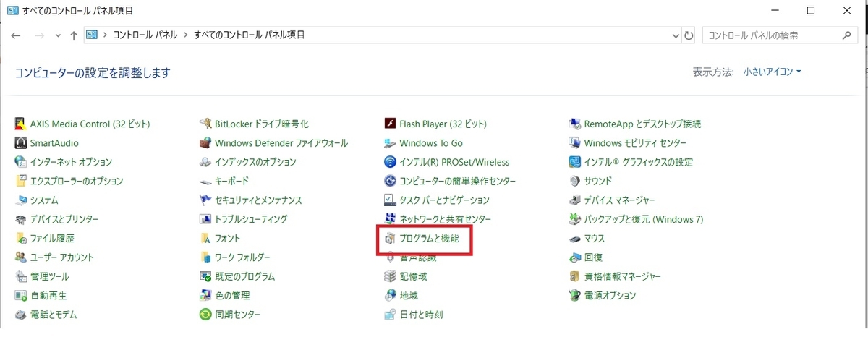Image resolution: width=868 pixels, height=337 pixels.
Task: Open タスク バーとナビゲーション link
Action: (x=444, y=200)
